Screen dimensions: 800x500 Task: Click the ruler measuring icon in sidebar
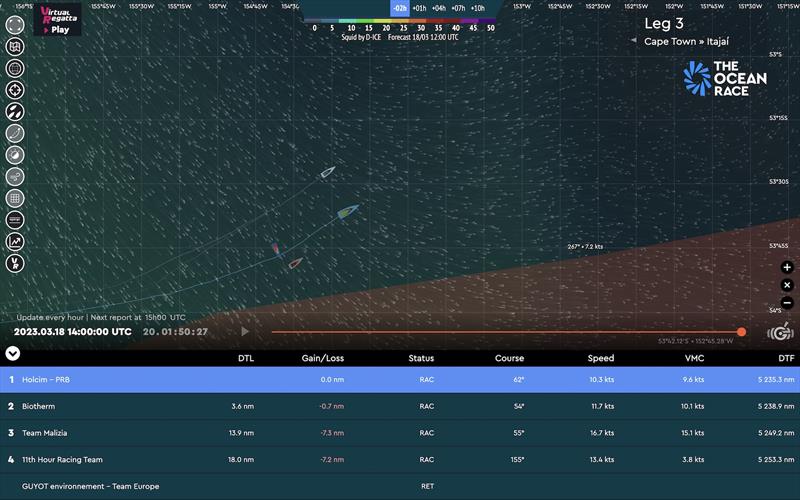[x=15, y=220]
